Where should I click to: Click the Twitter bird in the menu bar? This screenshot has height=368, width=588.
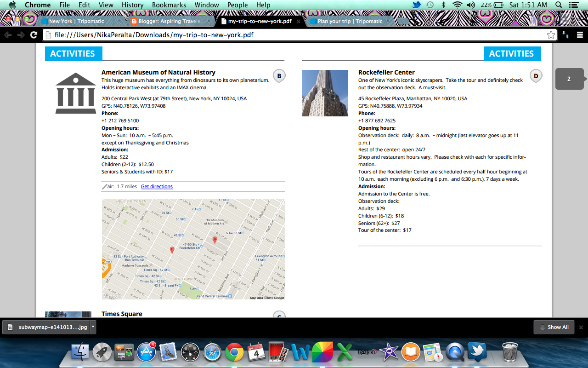pyautogui.click(x=417, y=5)
